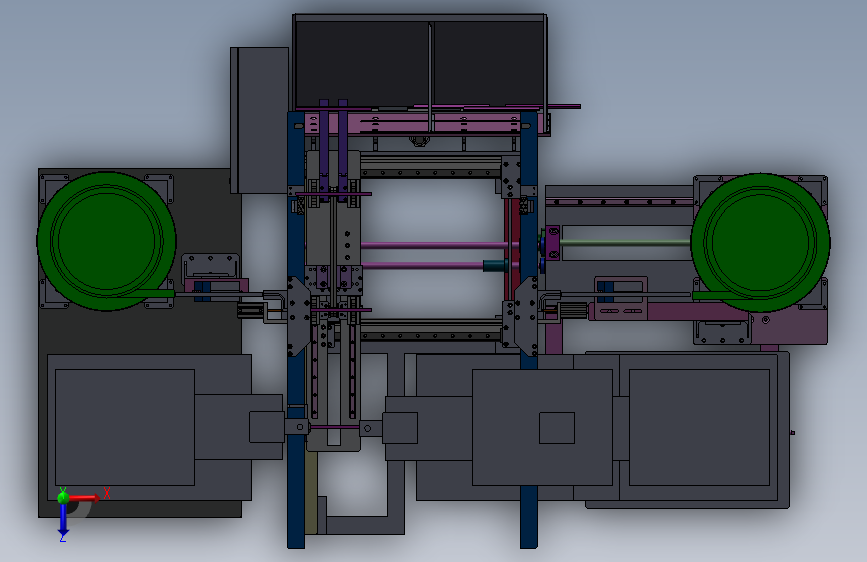Screen dimensions: 867x562
Task: Click the blue Z axis arrow of triad
Action: click(63, 521)
